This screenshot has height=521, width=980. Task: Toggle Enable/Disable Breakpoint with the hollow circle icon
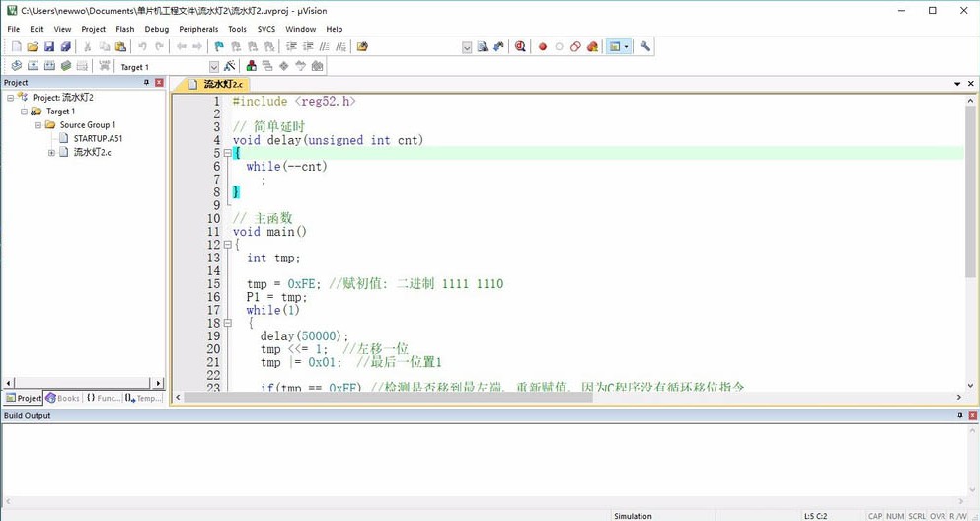tap(559, 46)
